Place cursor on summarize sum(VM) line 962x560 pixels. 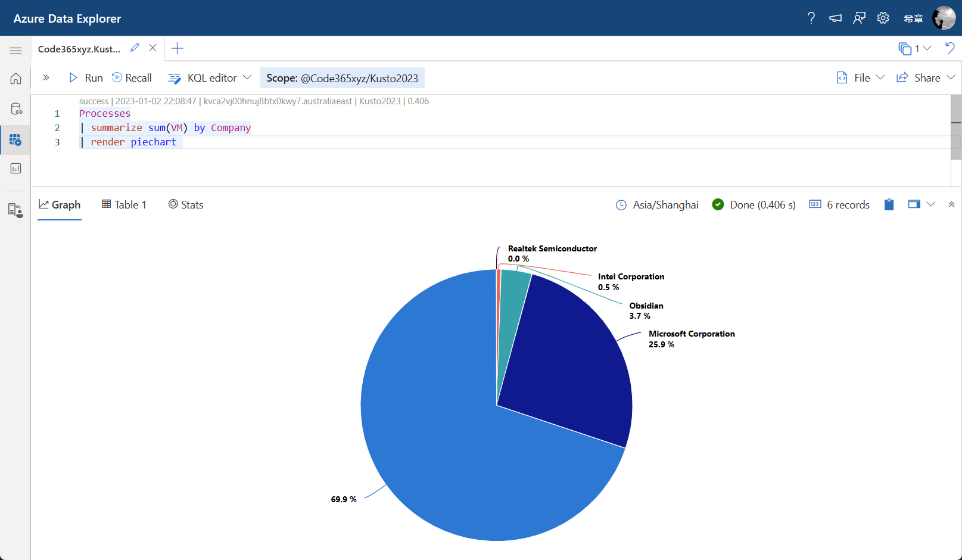tap(166, 127)
